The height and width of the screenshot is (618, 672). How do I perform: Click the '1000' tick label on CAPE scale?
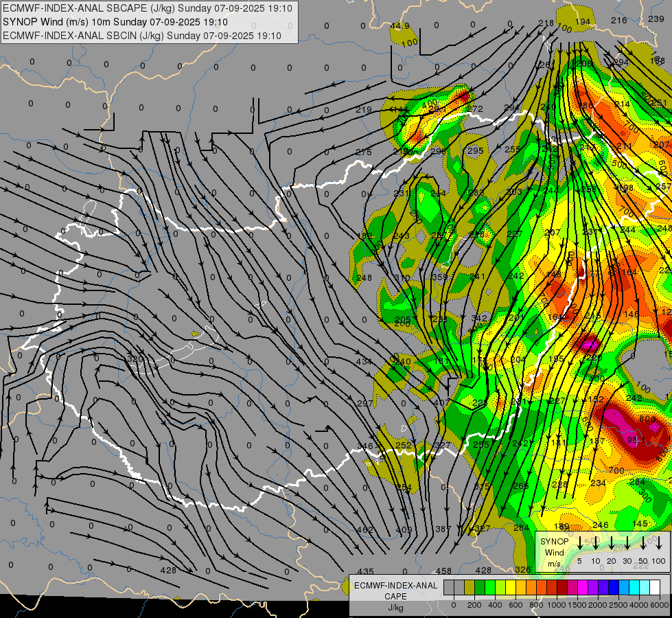pyautogui.click(x=557, y=605)
